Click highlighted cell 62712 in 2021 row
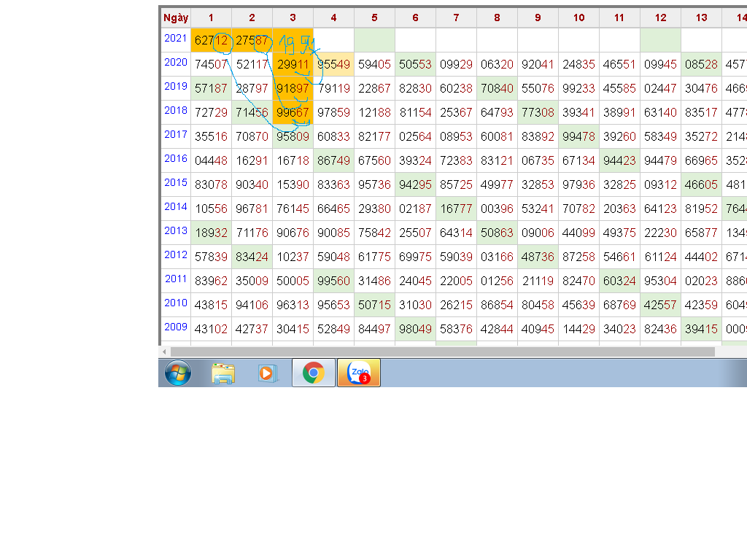This screenshot has height=560, width=747. click(x=211, y=41)
